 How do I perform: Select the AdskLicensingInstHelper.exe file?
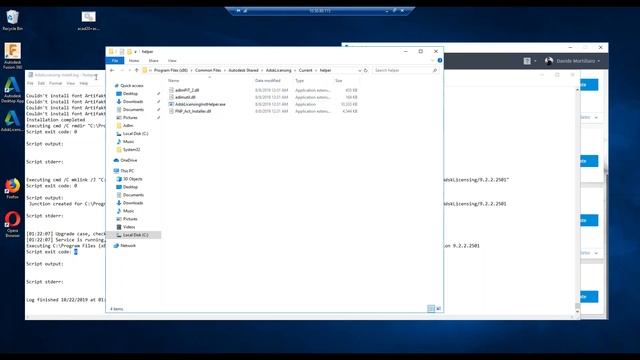200,104
